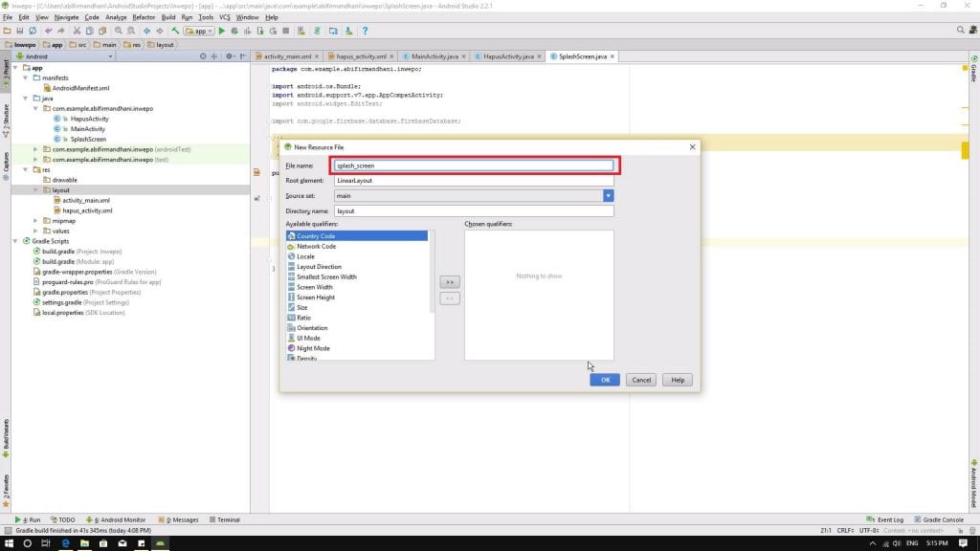Image resolution: width=980 pixels, height=551 pixels.
Task: Open the AVD Manager icon
Action: [334, 30]
